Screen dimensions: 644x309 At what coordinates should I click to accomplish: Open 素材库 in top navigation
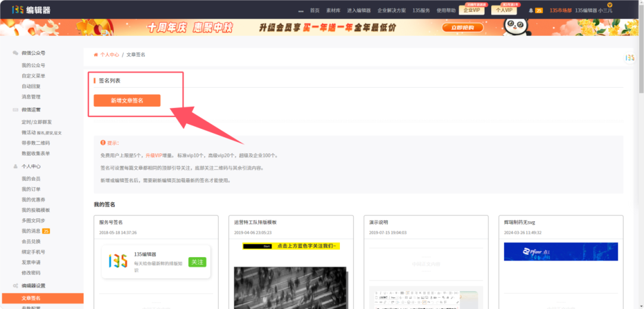[333, 11]
